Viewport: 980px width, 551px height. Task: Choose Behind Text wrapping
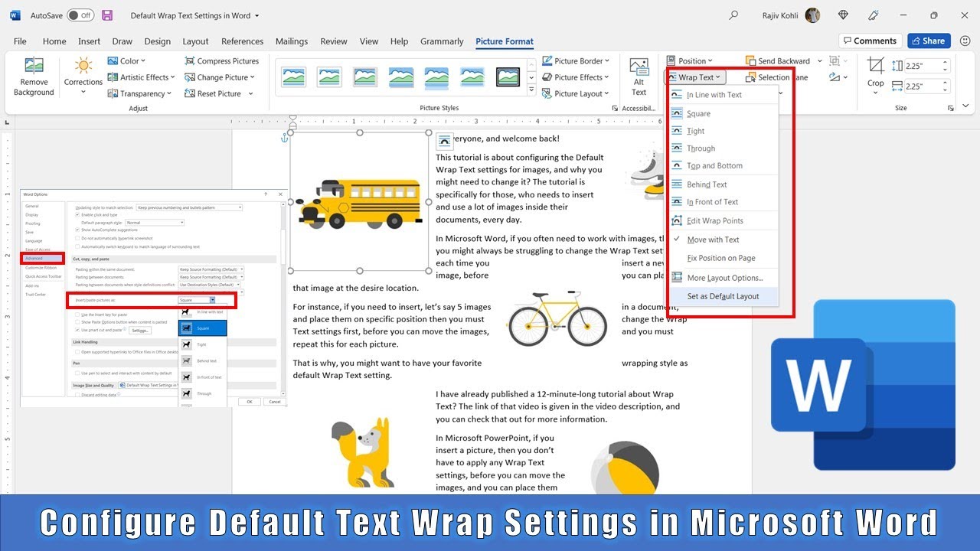724,184
